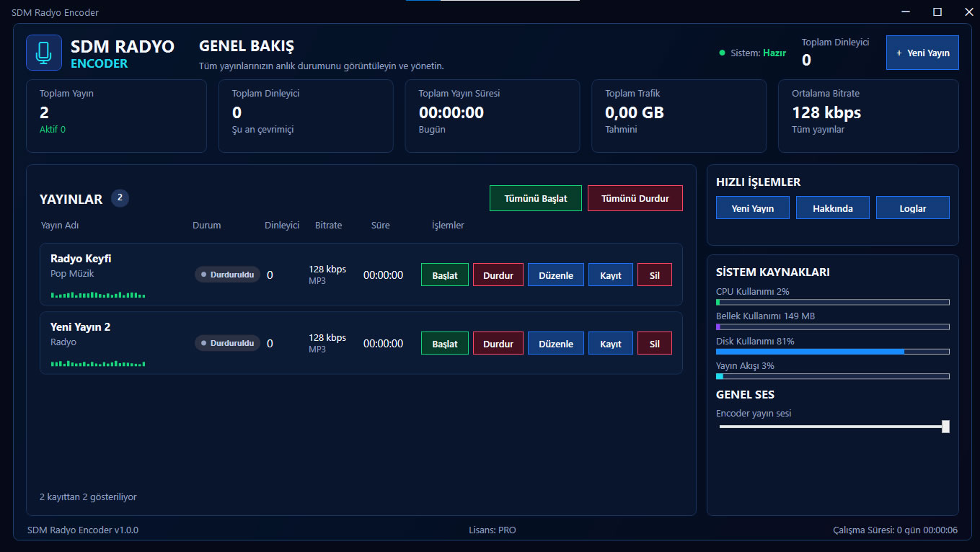The width and height of the screenshot is (980, 552).
Task: Edit Radyo Keyfi with Düzenle
Action: click(556, 275)
